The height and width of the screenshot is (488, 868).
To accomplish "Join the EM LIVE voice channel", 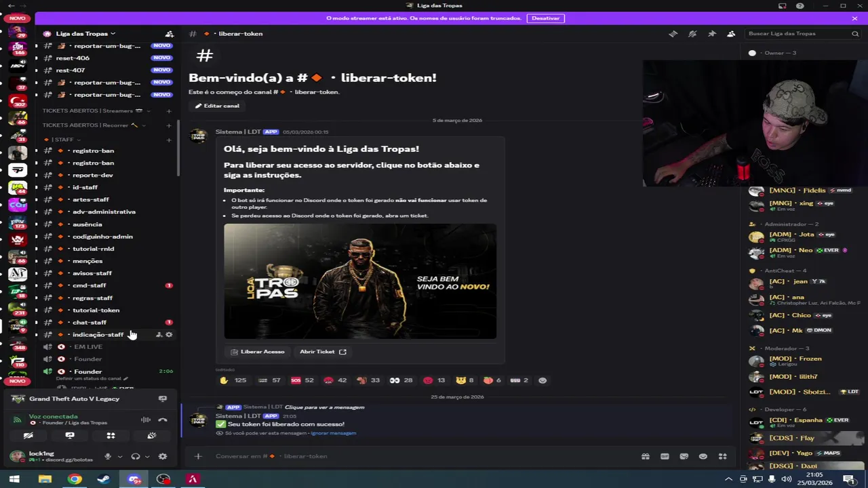I will [106, 347].
